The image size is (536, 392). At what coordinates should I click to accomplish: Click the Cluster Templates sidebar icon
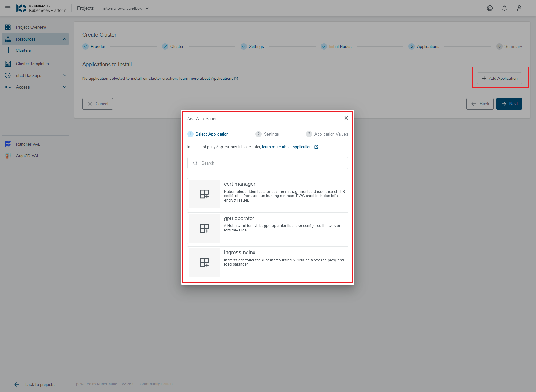(x=8, y=64)
